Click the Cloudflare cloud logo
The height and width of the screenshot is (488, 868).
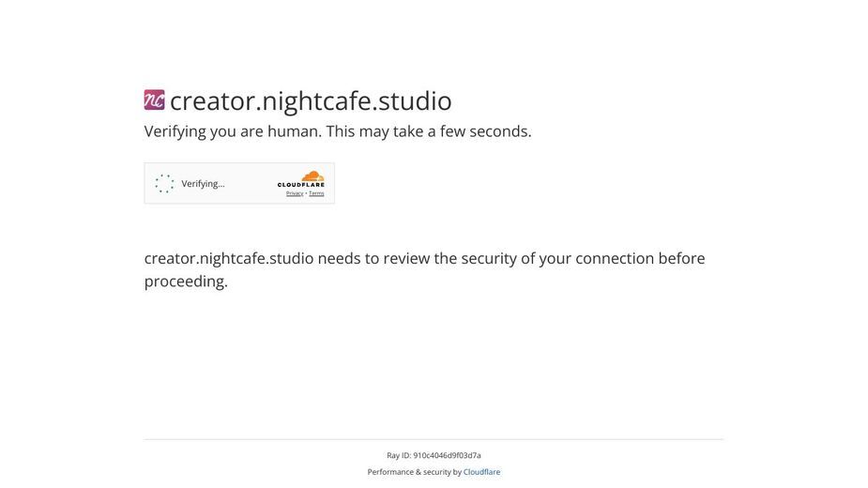point(301,179)
